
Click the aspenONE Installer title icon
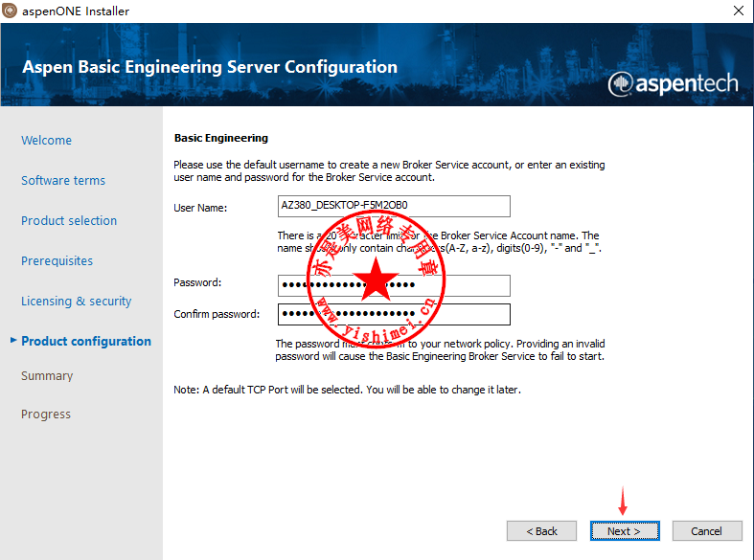pos(10,11)
